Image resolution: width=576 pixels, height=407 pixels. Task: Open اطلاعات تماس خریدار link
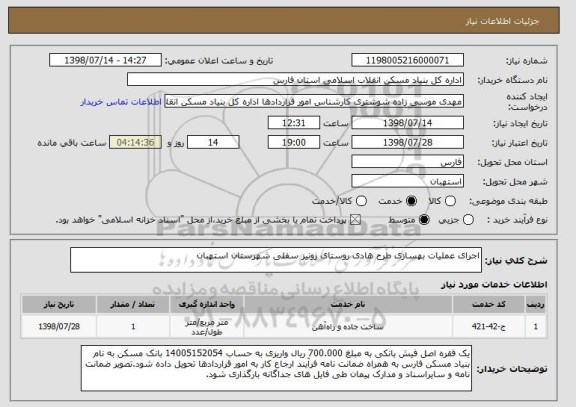(121, 102)
